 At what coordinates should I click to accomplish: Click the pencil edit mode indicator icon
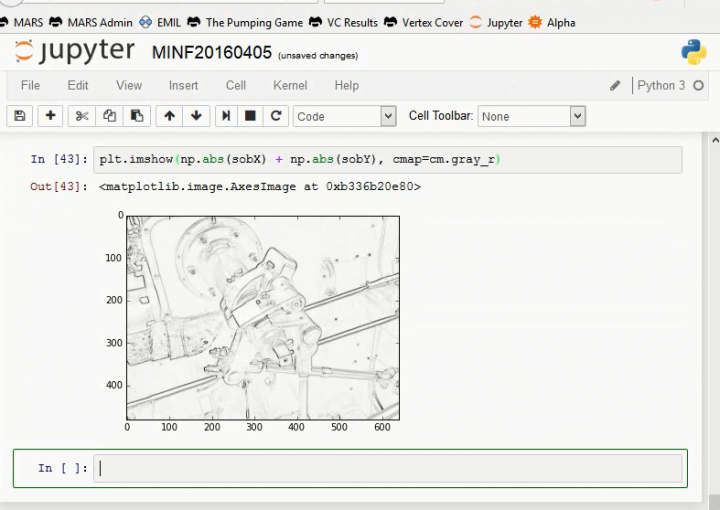pyautogui.click(x=615, y=86)
